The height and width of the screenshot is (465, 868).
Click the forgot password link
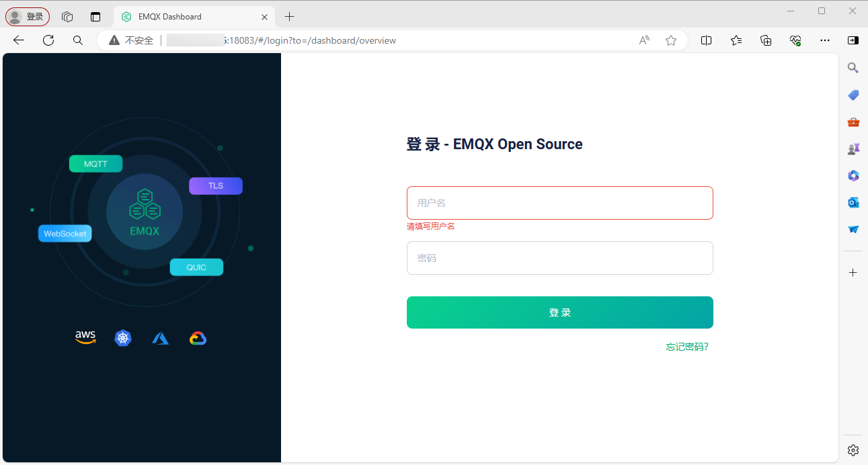[687, 347]
